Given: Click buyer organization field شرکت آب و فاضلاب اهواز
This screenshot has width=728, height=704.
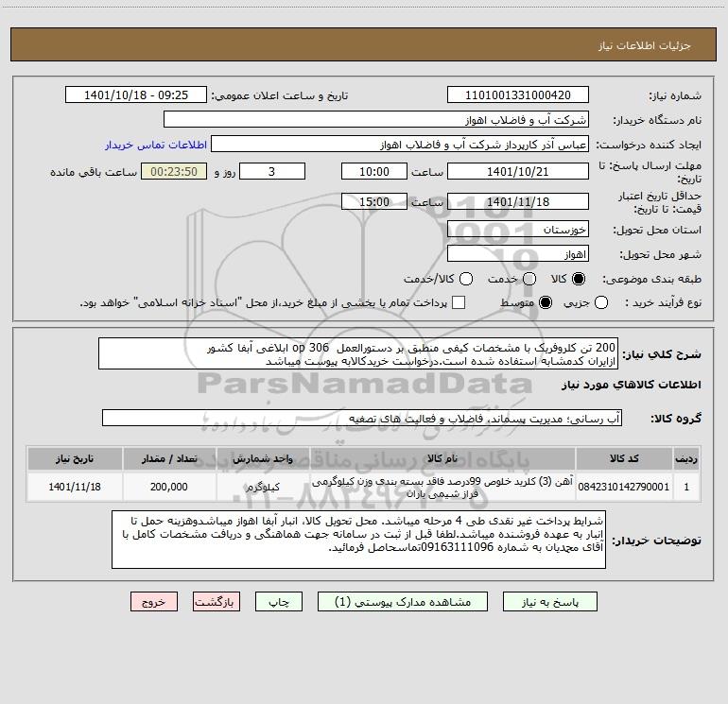Looking at the screenshot, I should point(376,120).
